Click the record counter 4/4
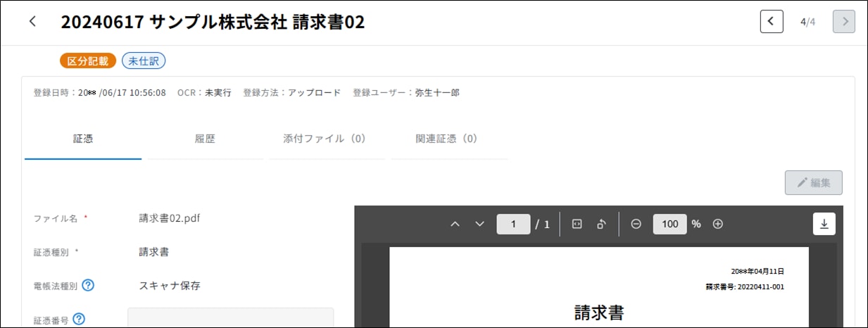Viewport: 868px width, 328px height. (807, 22)
